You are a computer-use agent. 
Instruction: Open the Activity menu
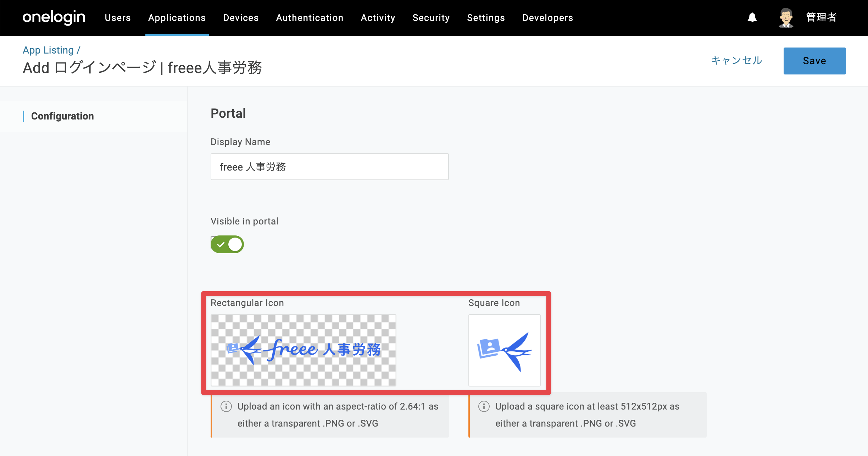378,18
